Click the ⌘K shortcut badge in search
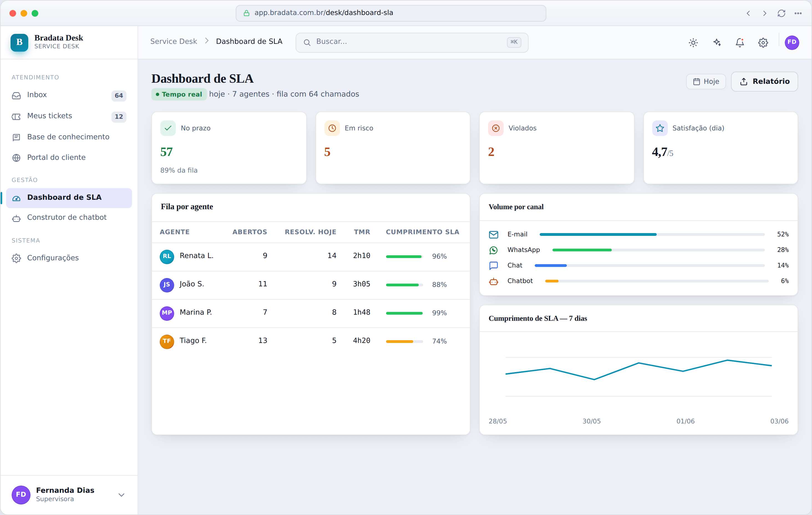 pos(514,42)
